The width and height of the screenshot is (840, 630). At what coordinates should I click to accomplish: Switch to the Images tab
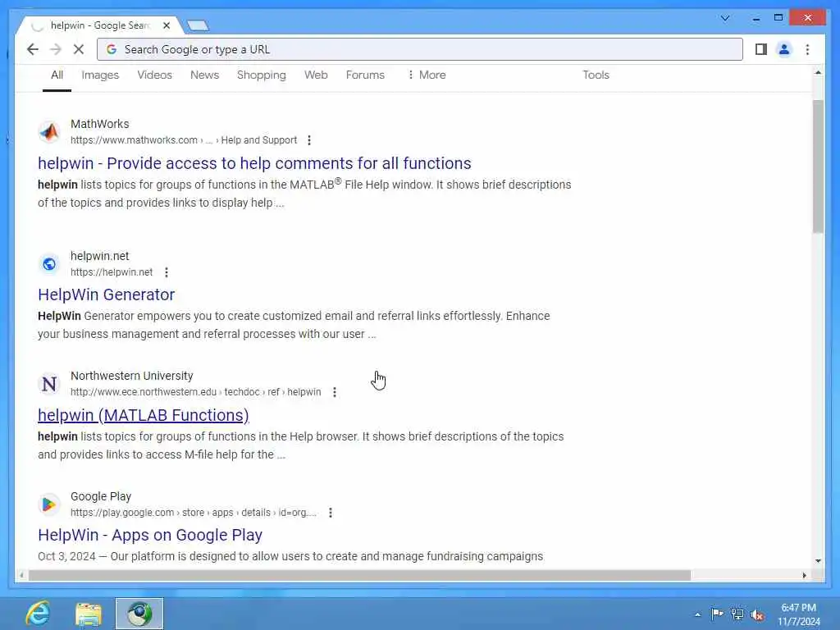tap(100, 75)
